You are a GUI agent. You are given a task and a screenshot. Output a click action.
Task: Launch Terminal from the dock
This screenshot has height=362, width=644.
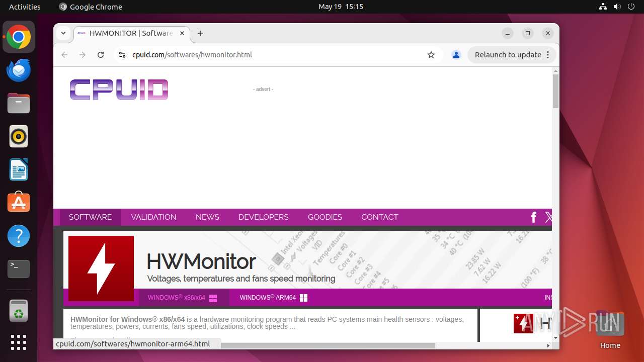click(19, 269)
